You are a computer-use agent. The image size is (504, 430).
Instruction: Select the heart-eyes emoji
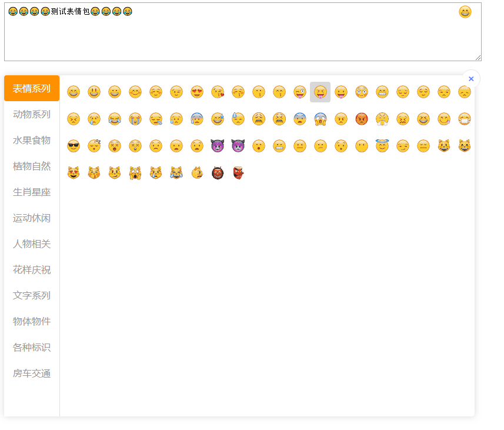(197, 92)
